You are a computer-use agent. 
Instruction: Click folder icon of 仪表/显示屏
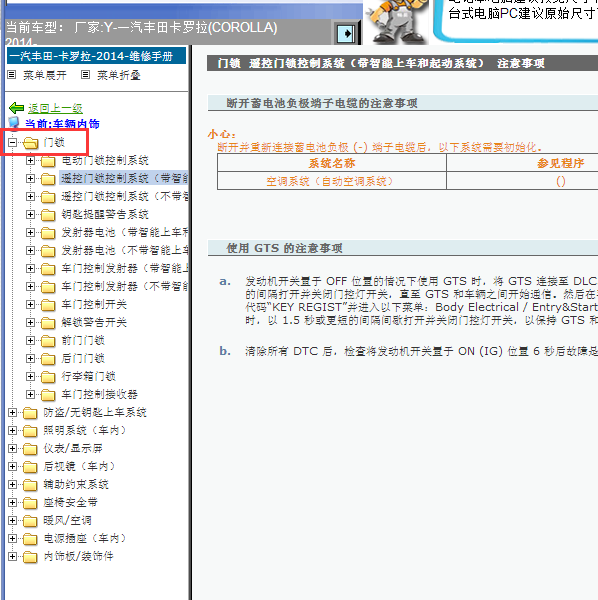tap(30, 449)
